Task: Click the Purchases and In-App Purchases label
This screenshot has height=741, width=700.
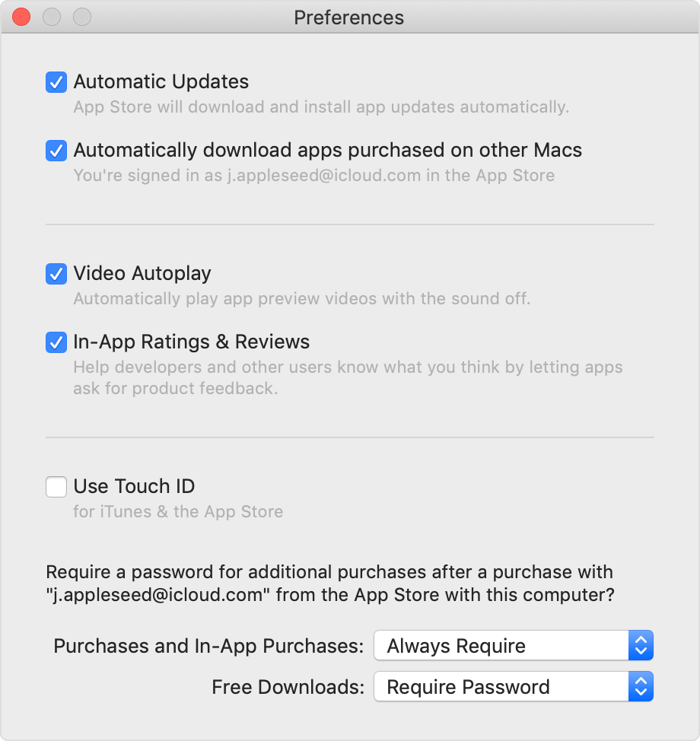Action: coord(208,646)
